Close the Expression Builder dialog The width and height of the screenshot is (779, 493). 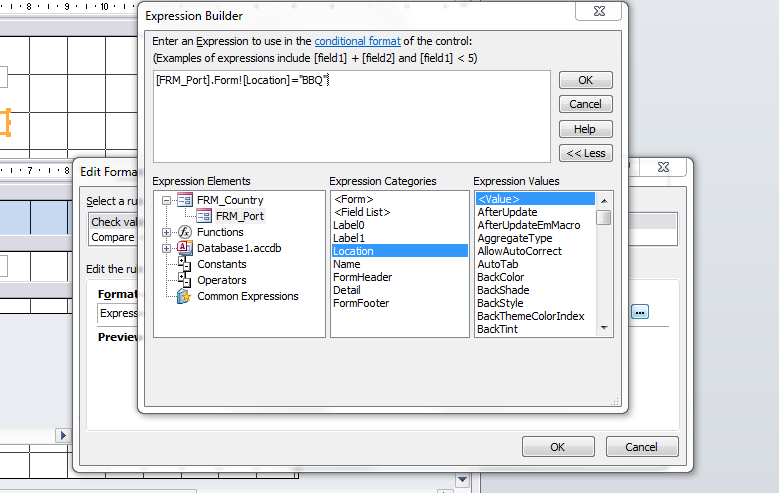tap(599, 11)
